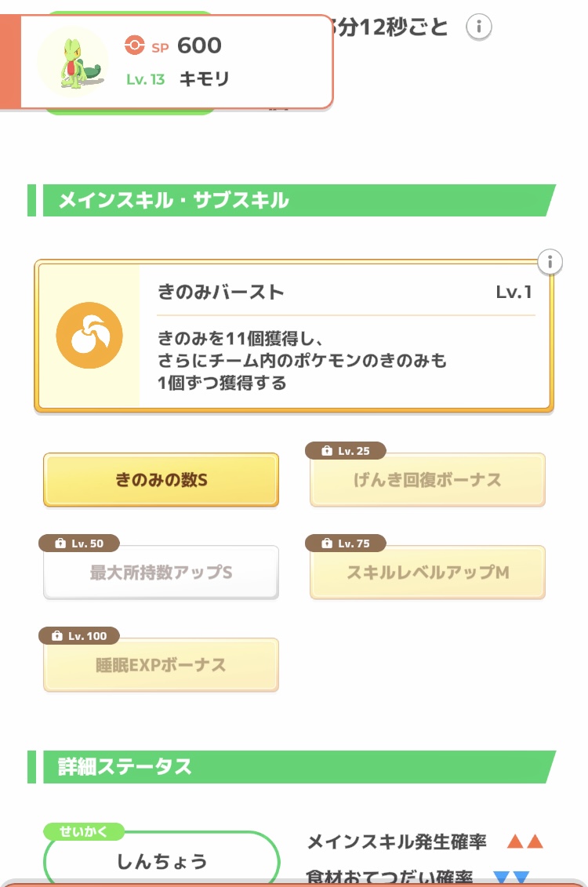The height and width of the screenshot is (887, 588).
Task: Select the locked げんき回復ボーナス sub skill
Action: pos(427,480)
